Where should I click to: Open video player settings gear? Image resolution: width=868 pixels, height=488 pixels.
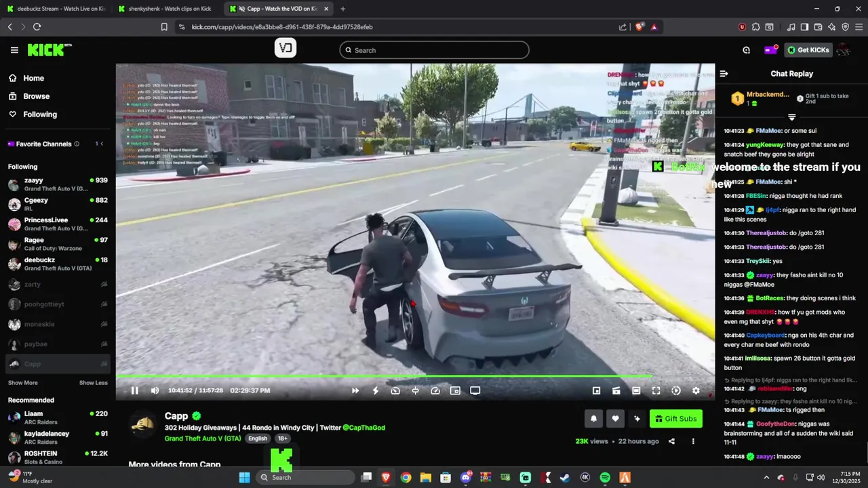696,390
